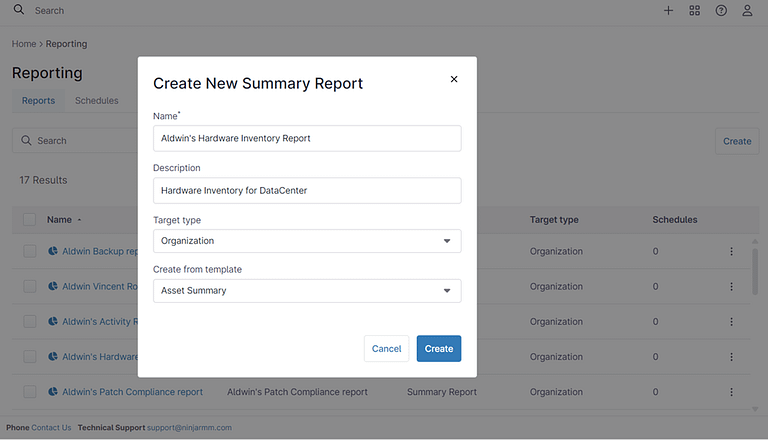This screenshot has height=440, width=768.
Task: Open more options for Aldwin's Patch Compliance report
Action: (x=731, y=392)
